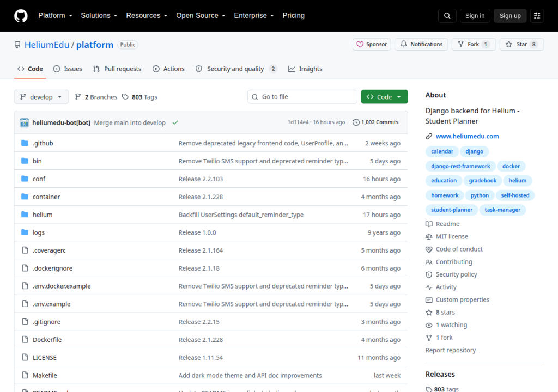This screenshot has width=558, height=392.
Task: Select the task-manager topic tag
Action: coord(502,210)
